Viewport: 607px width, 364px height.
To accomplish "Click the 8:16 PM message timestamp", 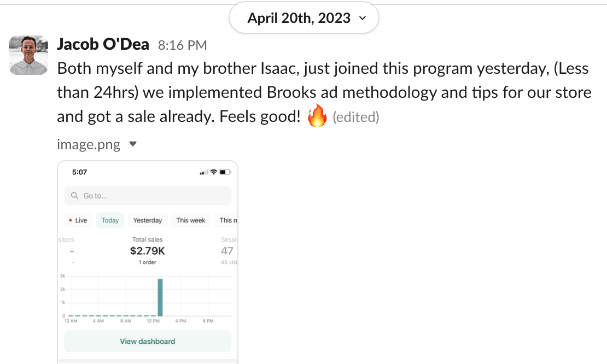I will coord(182,45).
